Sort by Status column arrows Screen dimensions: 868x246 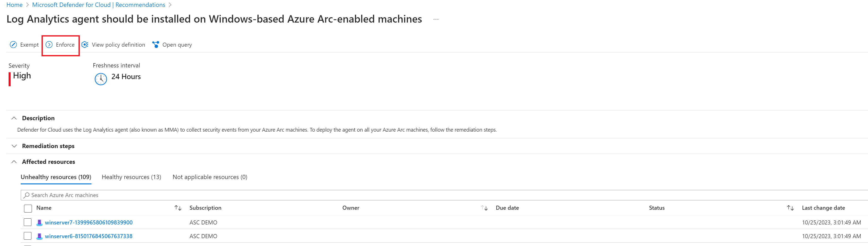point(790,208)
